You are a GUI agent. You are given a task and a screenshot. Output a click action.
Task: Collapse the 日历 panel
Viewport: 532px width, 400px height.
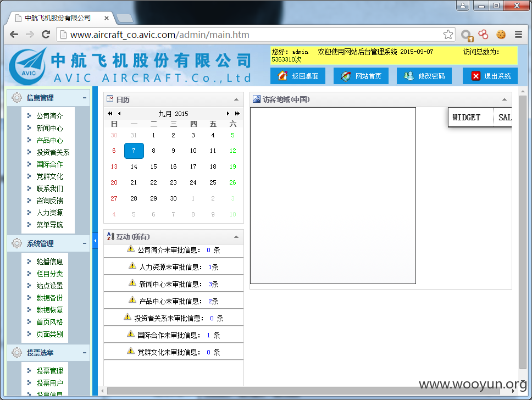236,99
